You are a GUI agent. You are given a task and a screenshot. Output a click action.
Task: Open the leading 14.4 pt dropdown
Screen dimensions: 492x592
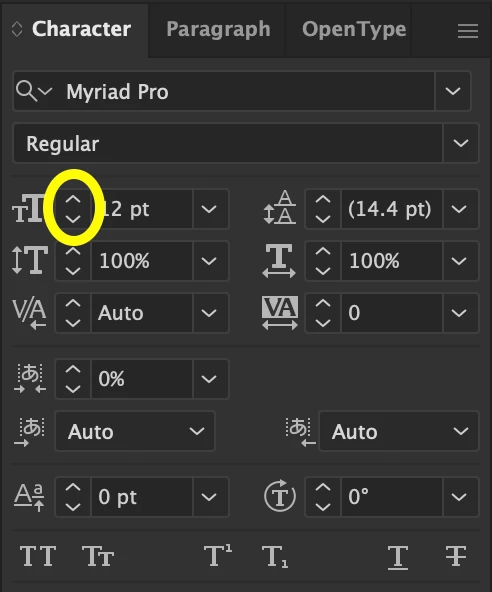[x=459, y=209]
